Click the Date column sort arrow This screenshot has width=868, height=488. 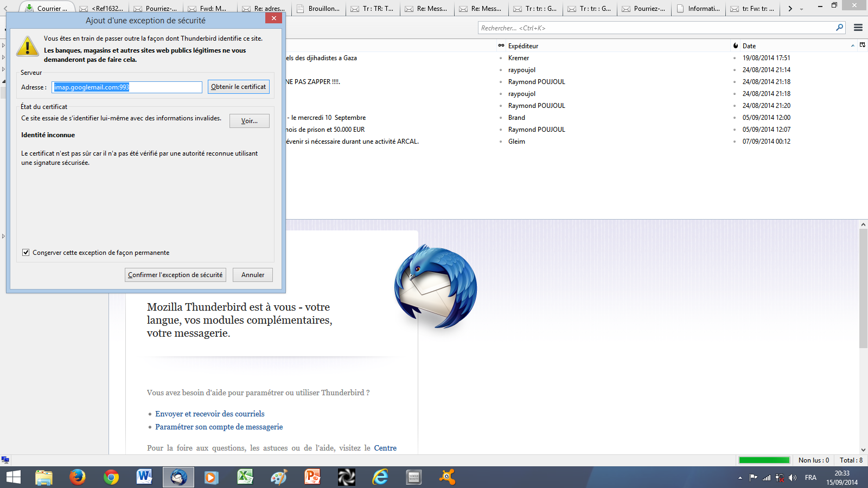852,46
